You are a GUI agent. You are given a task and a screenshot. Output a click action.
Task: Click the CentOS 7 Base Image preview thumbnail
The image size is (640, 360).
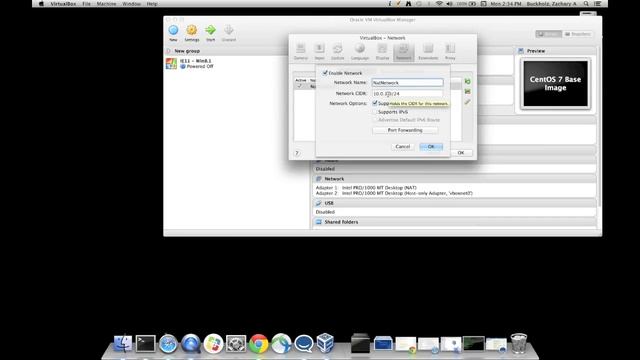point(555,84)
